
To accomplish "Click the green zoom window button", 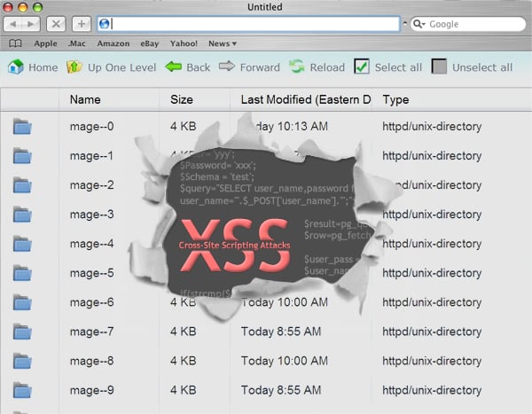I will [x=37, y=7].
